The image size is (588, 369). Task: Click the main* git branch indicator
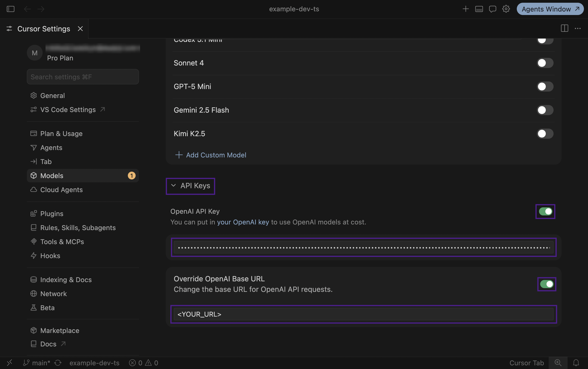(37, 363)
